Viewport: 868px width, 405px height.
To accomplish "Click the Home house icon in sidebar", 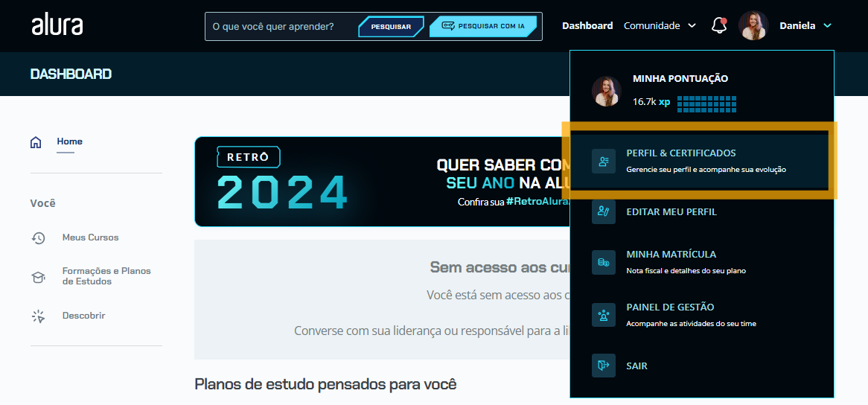I will click(36, 143).
